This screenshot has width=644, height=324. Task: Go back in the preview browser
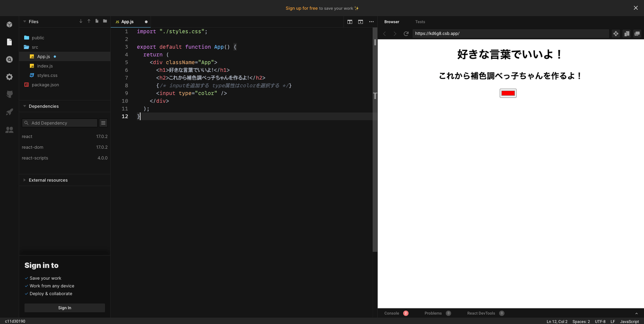(384, 33)
